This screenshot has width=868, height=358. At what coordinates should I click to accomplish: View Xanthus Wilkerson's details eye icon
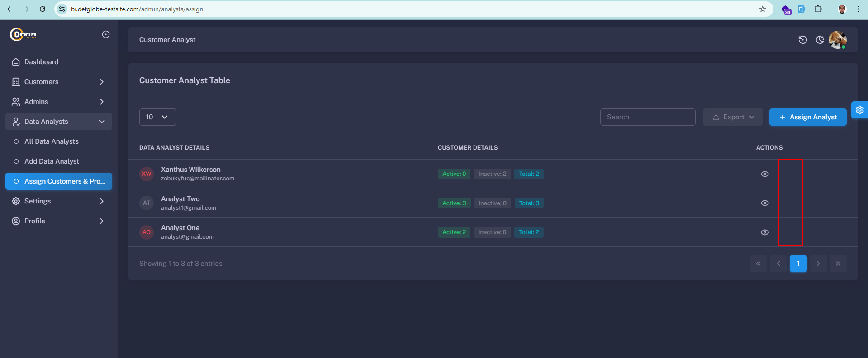coord(764,174)
